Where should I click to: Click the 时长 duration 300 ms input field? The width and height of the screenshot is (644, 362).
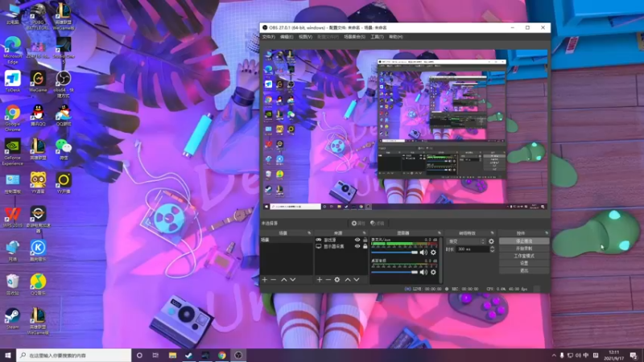click(x=473, y=249)
